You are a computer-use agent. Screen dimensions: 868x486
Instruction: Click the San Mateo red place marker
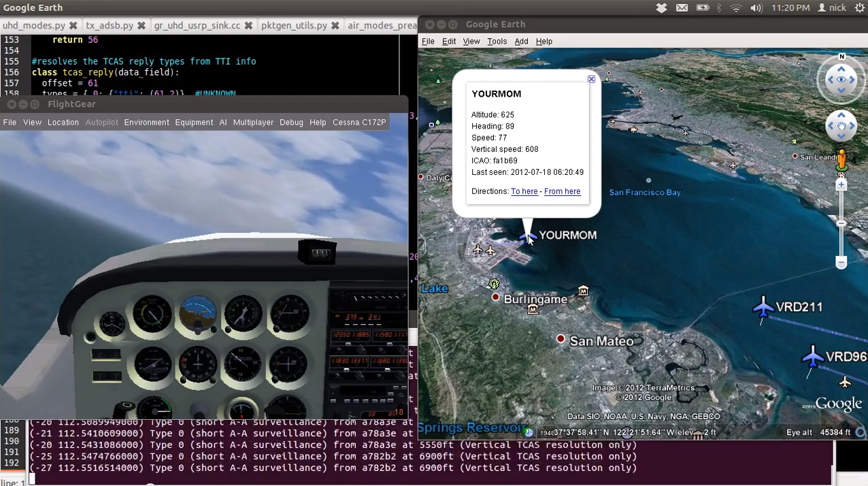pyautogui.click(x=561, y=339)
